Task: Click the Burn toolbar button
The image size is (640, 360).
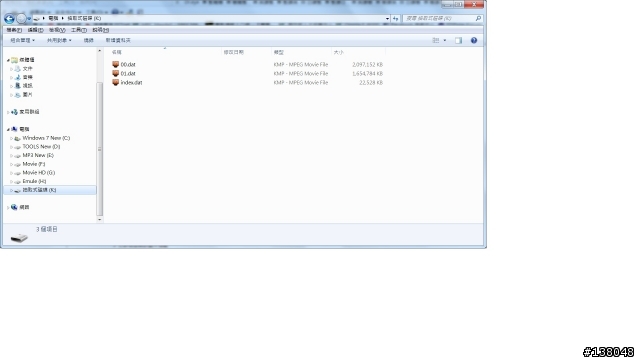Action: click(89, 40)
